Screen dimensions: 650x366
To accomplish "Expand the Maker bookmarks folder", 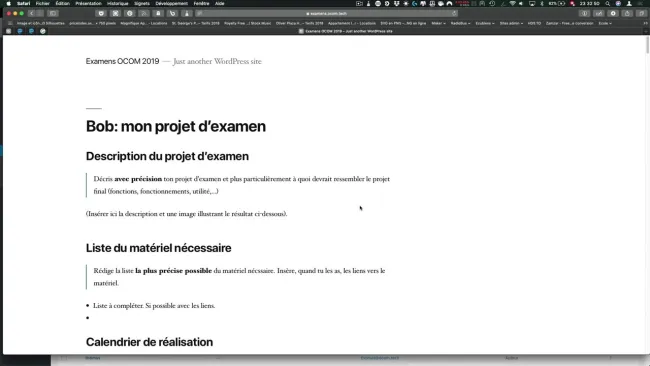I will pyautogui.click(x=438, y=23).
